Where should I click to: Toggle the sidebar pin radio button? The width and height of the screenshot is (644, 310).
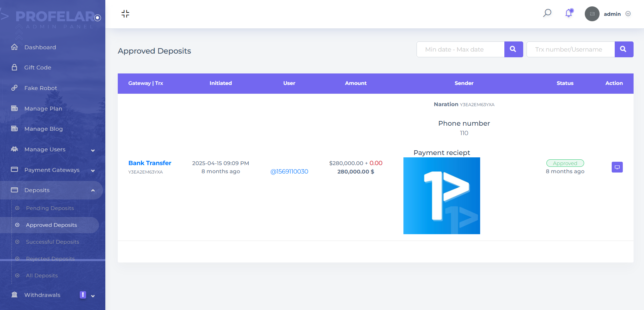pyautogui.click(x=98, y=18)
